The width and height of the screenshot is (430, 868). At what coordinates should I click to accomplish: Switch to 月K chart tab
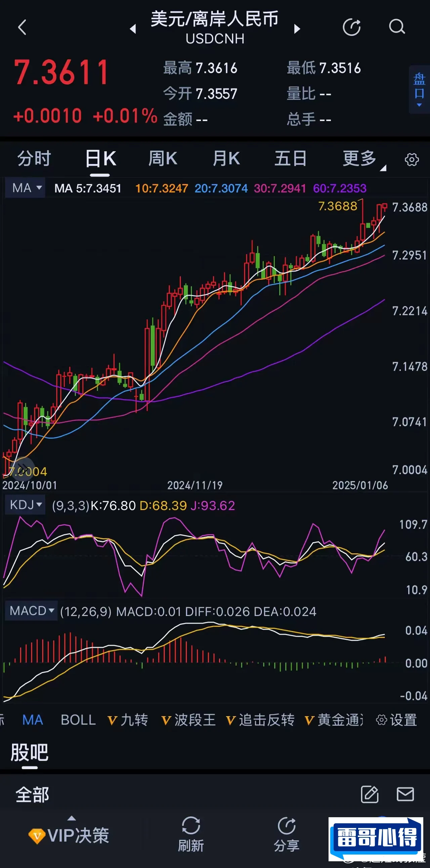pos(226,158)
